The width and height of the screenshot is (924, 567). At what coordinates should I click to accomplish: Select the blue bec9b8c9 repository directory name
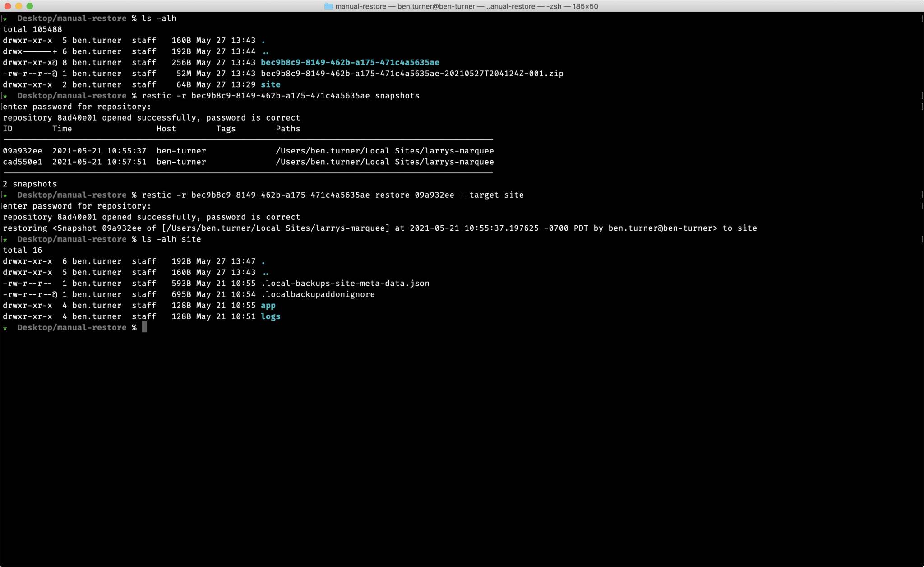tap(350, 62)
